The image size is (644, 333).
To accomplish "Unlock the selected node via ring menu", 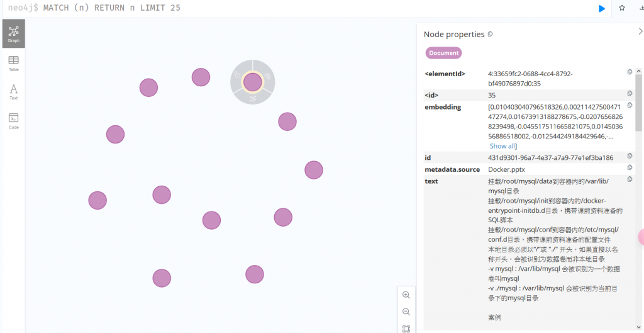I will point(237,75).
